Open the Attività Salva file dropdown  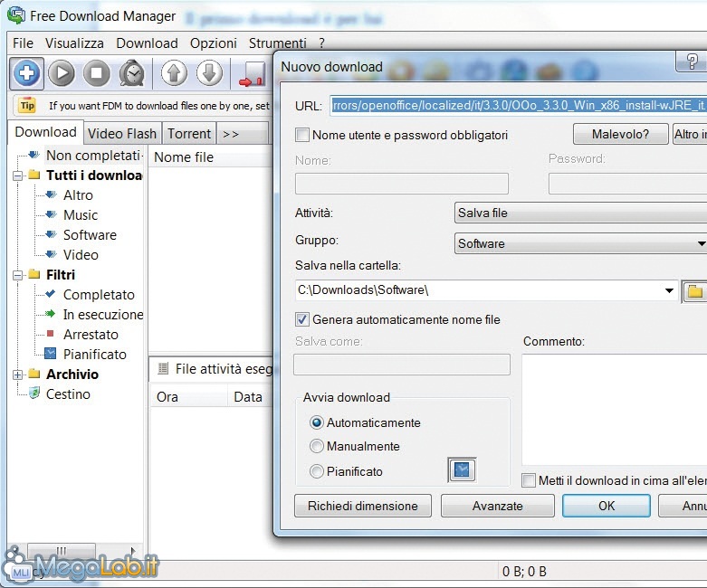coord(581,213)
